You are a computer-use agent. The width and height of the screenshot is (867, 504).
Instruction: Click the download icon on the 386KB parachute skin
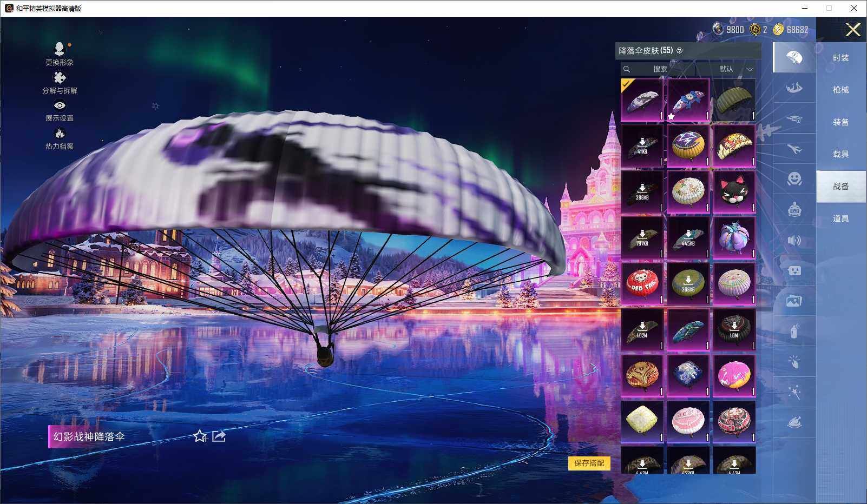click(642, 189)
